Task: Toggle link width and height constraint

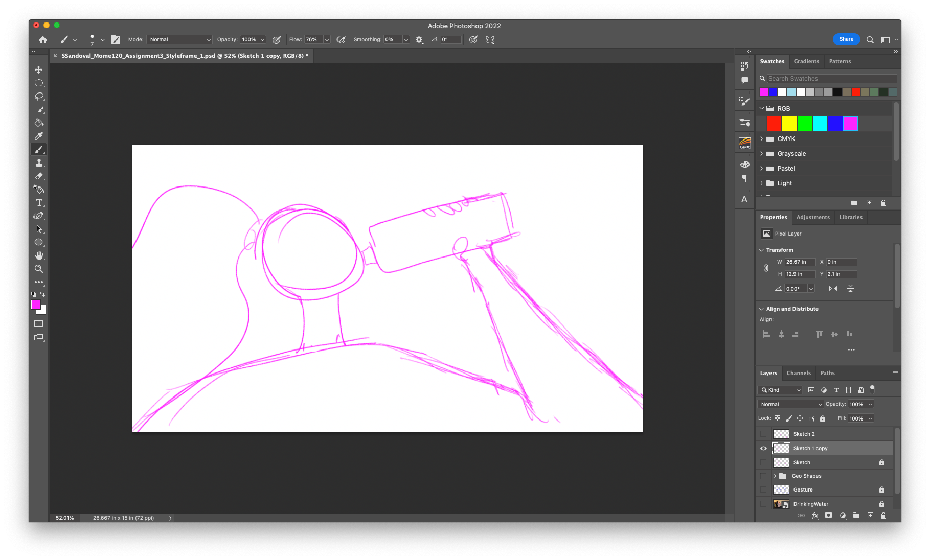Action: tap(766, 268)
